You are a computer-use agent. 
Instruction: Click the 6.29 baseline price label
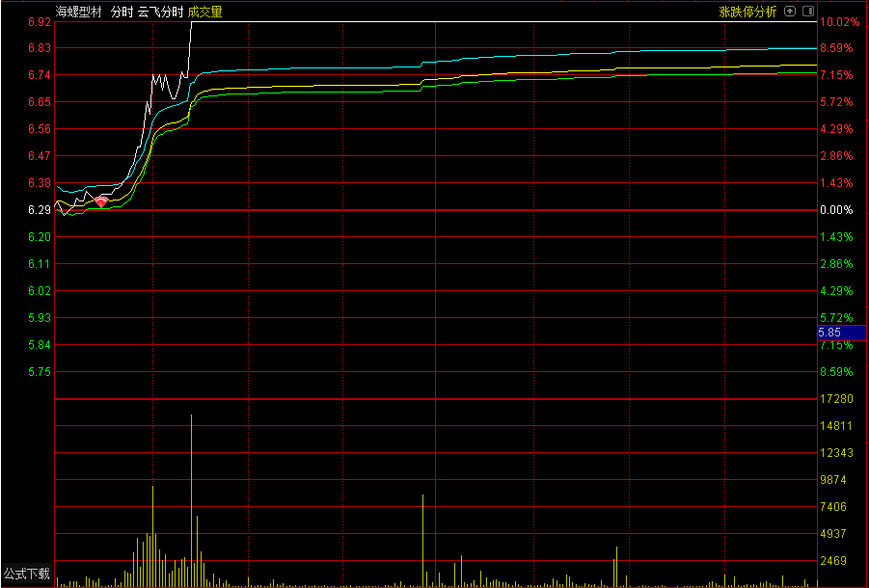click(x=40, y=209)
